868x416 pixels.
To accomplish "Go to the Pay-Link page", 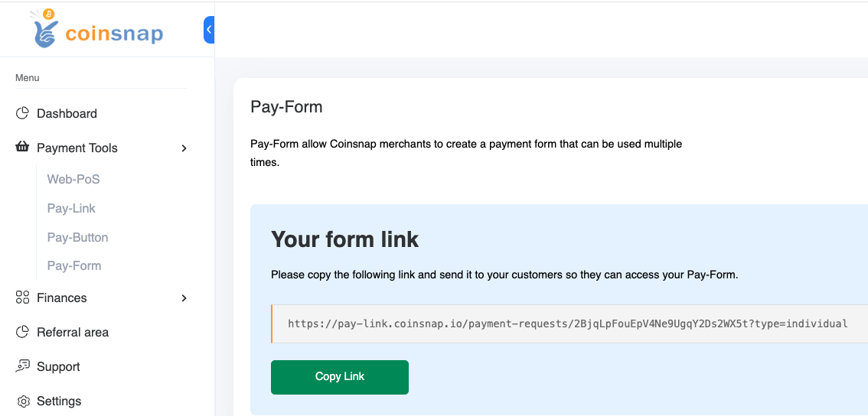I will (71, 208).
